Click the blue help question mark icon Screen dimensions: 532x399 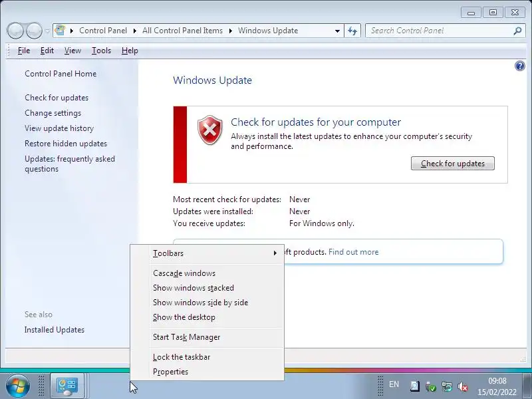pos(520,66)
